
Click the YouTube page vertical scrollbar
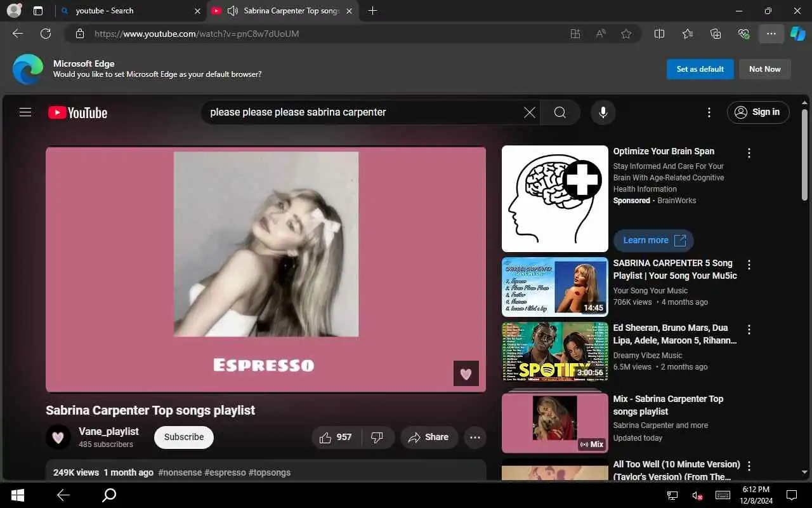pos(805,156)
